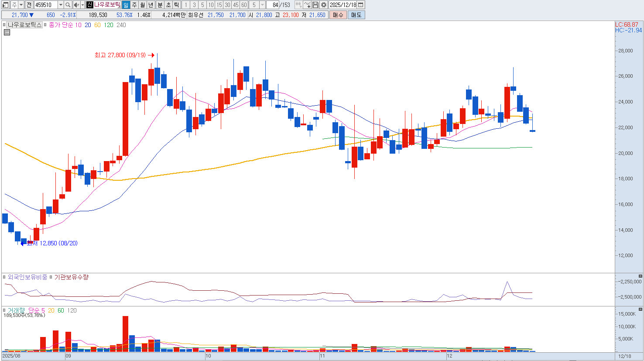Toggle the 종가 단순 moving average marker
This screenshot has width=644, height=361.
click(x=45, y=25)
